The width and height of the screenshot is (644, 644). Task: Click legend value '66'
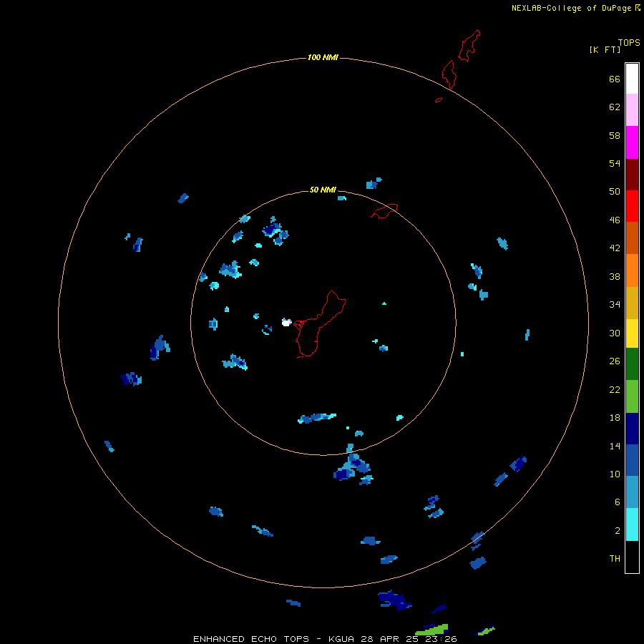615,79
